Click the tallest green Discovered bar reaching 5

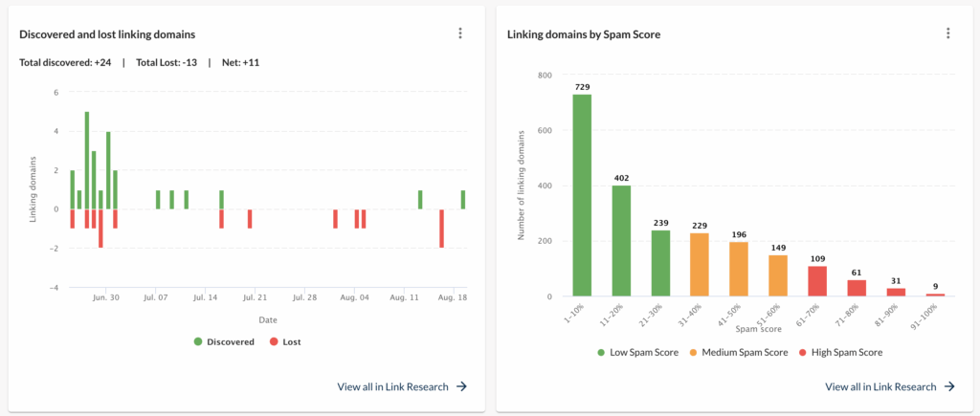(x=86, y=161)
